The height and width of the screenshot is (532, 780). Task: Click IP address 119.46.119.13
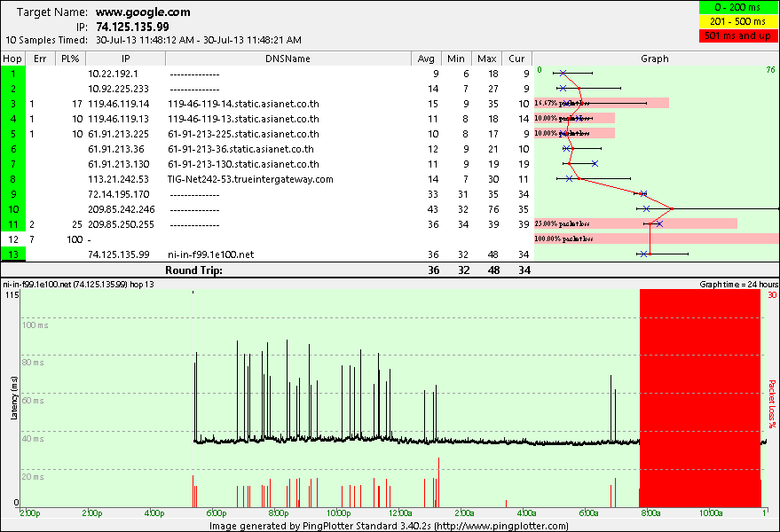tap(118, 120)
